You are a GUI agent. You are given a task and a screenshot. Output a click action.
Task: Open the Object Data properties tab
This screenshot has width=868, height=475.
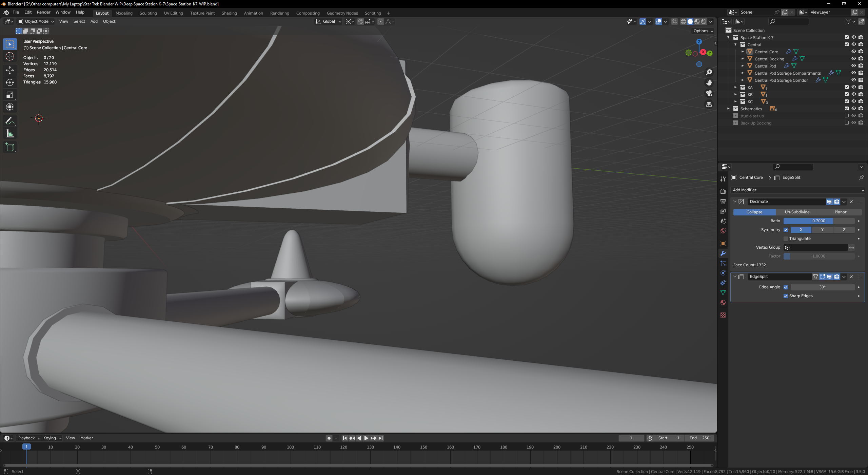[723, 292]
